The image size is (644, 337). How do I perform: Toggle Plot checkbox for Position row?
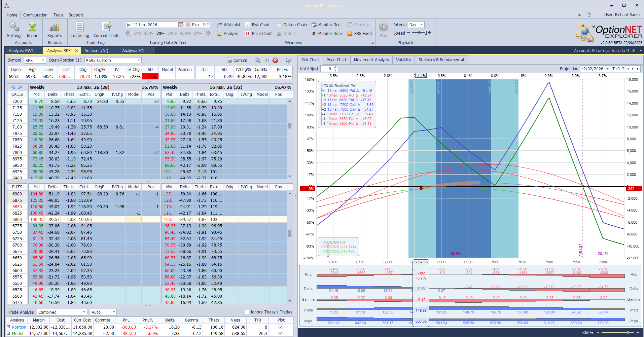click(x=281, y=327)
